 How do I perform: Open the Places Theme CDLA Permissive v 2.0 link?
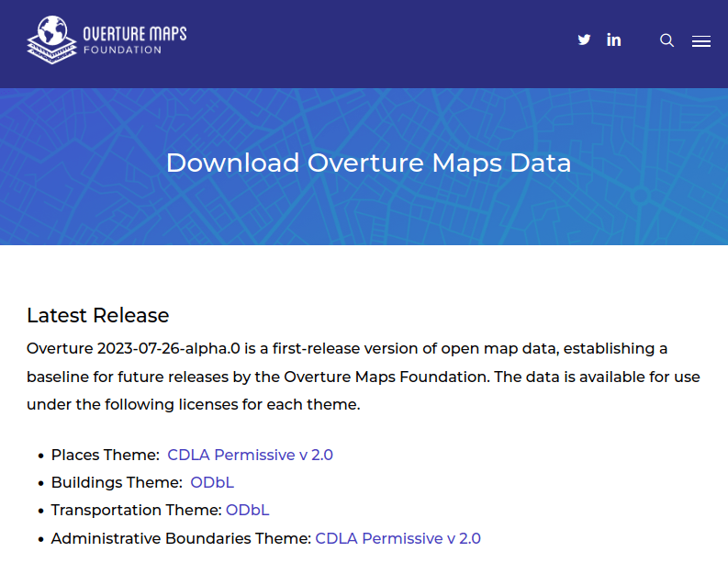tap(251, 455)
